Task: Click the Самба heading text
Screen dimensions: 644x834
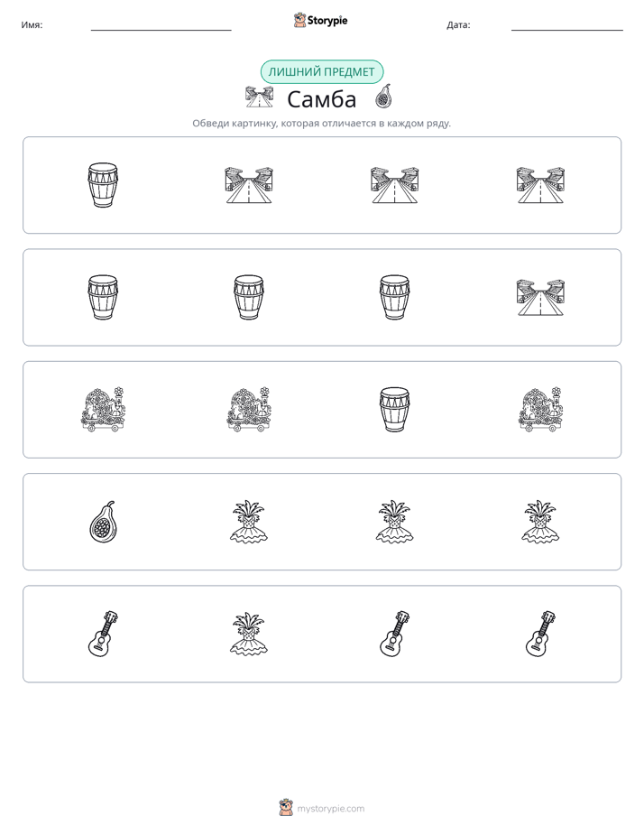Action: [321, 99]
